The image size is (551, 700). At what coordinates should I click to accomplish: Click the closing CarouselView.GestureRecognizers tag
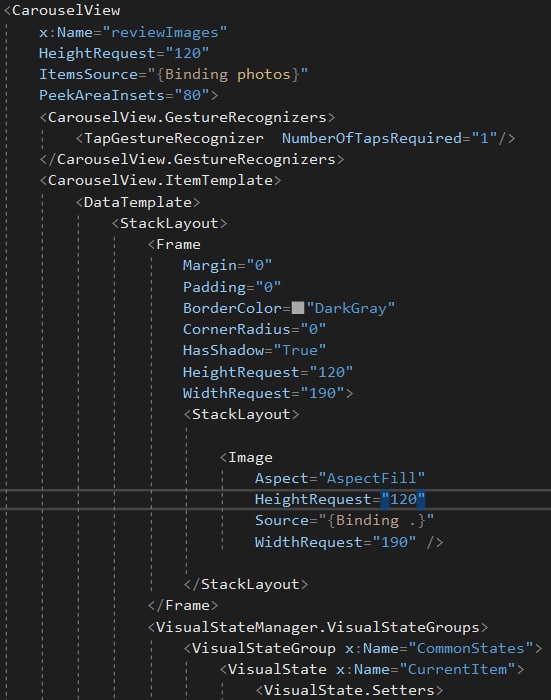click(x=192, y=159)
